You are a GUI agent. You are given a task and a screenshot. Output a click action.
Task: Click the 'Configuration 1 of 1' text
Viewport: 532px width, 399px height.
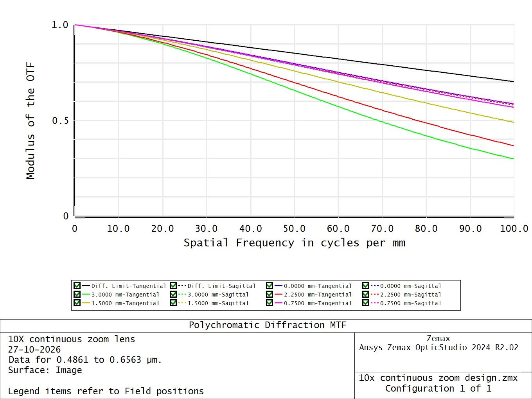[x=438, y=388]
